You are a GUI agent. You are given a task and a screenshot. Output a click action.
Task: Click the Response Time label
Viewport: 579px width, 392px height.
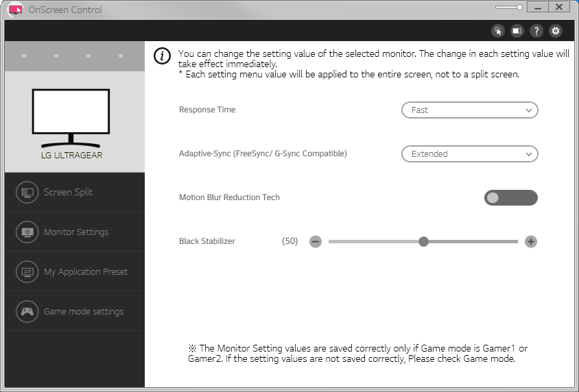(x=207, y=110)
